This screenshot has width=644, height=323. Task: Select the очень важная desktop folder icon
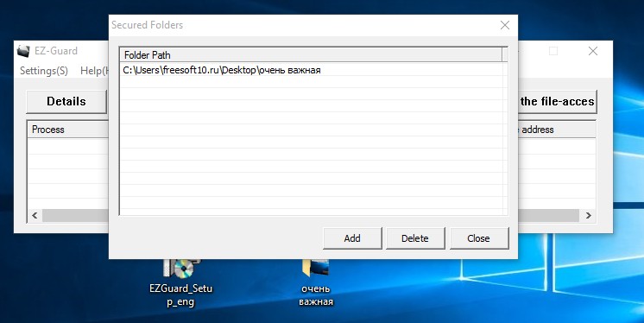(315, 283)
